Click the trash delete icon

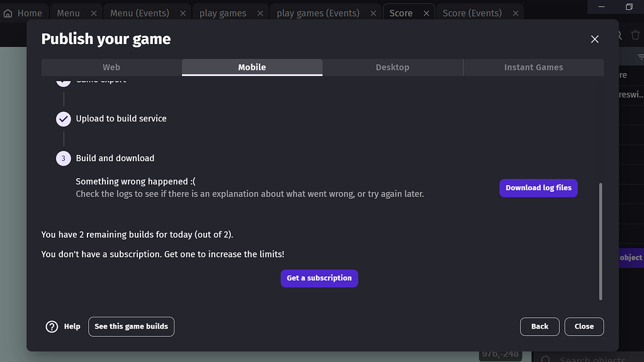click(x=635, y=36)
